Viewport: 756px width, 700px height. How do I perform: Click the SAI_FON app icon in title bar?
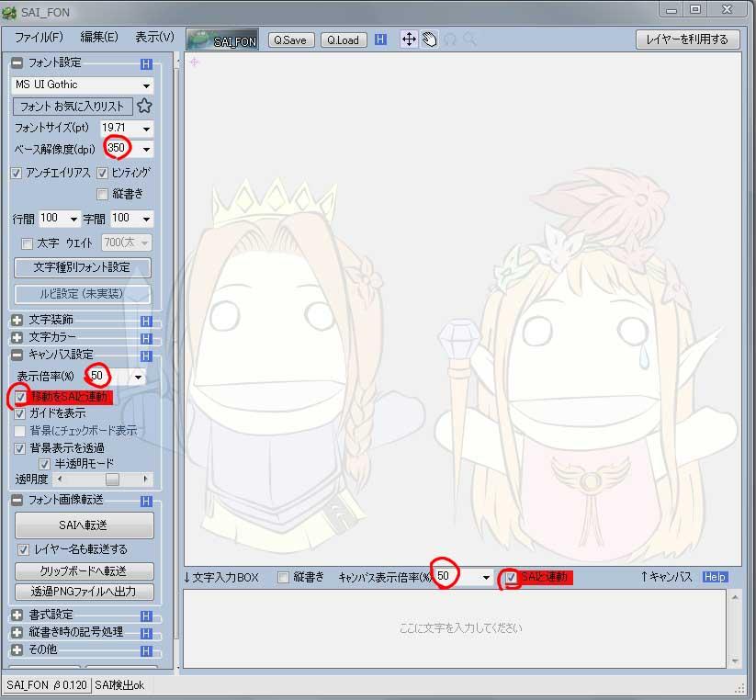(9, 13)
